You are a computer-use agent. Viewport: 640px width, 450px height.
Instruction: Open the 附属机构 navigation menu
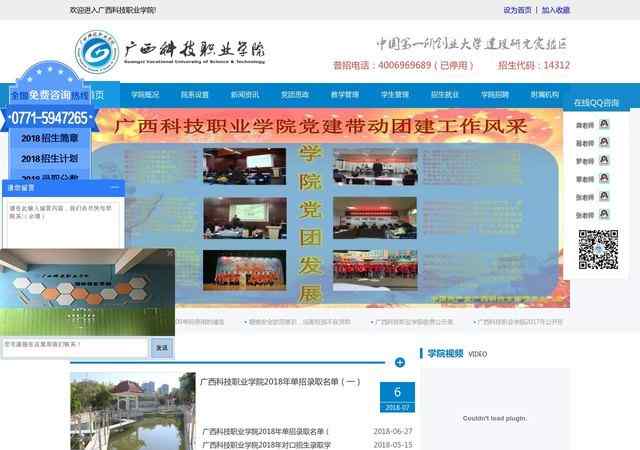[x=544, y=95]
